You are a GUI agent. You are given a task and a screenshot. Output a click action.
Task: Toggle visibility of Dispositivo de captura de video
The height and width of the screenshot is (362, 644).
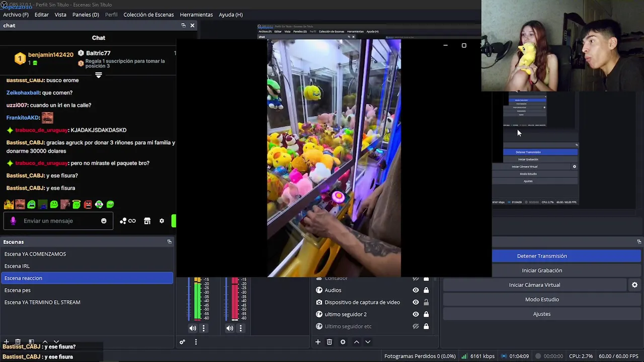[x=416, y=302]
